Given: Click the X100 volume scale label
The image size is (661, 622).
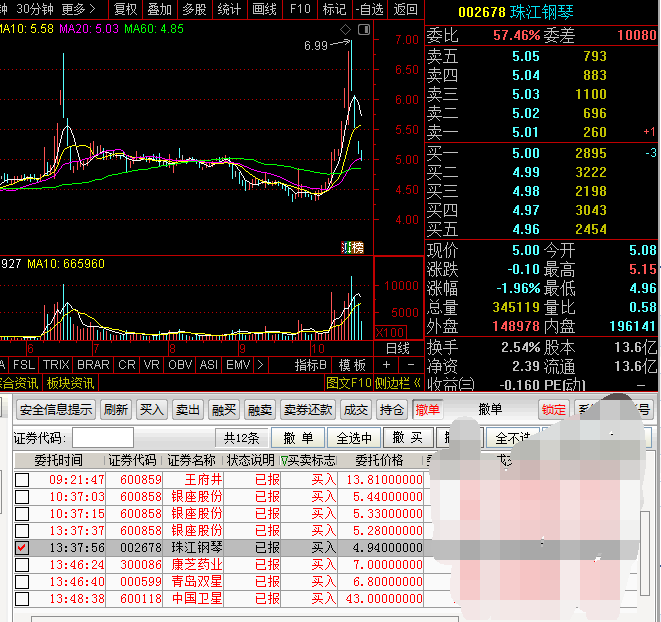Looking at the screenshot, I should pos(390,332).
